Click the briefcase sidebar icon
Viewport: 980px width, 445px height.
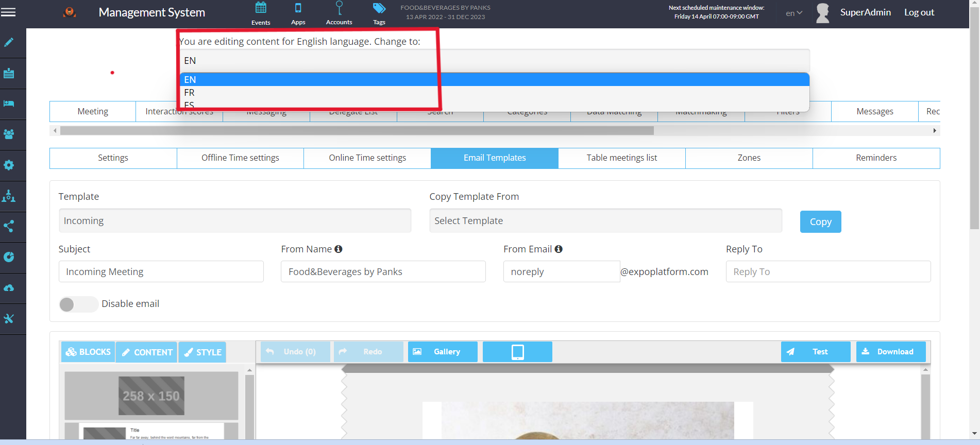(9, 73)
